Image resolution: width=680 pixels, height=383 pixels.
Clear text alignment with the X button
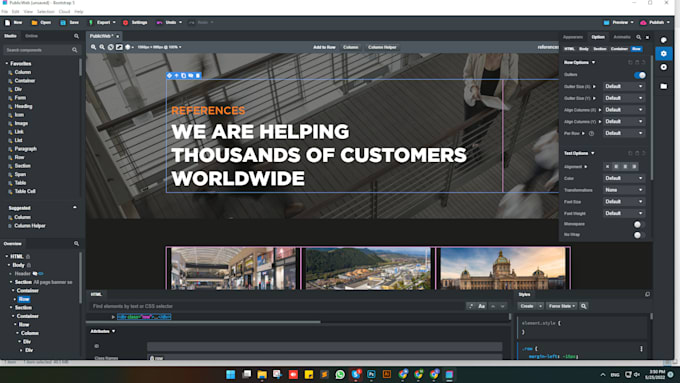[x=607, y=167]
